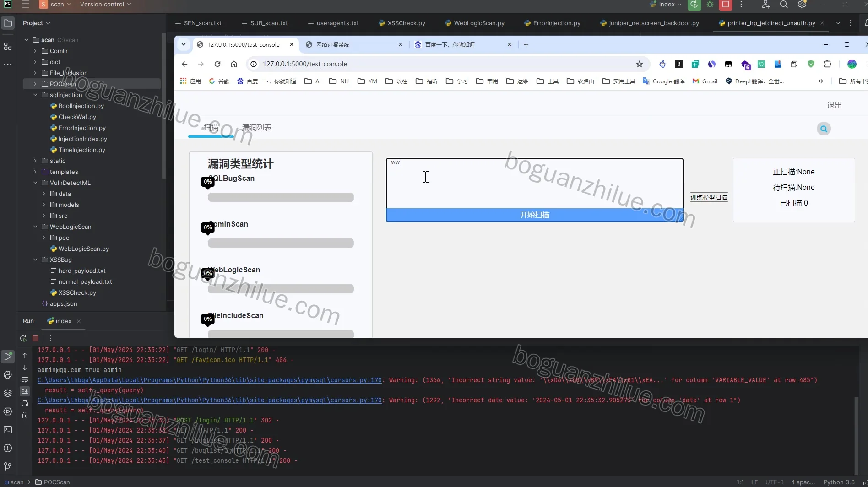Collapse the sqlinjection folder
The height and width of the screenshot is (487, 868).
pos(35,95)
